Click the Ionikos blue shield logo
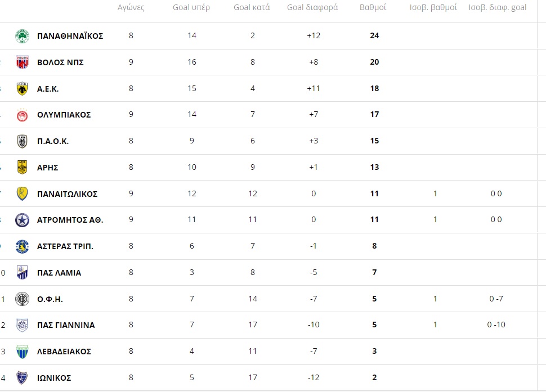Viewport: 546px width, 392px height. coord(22,378)
